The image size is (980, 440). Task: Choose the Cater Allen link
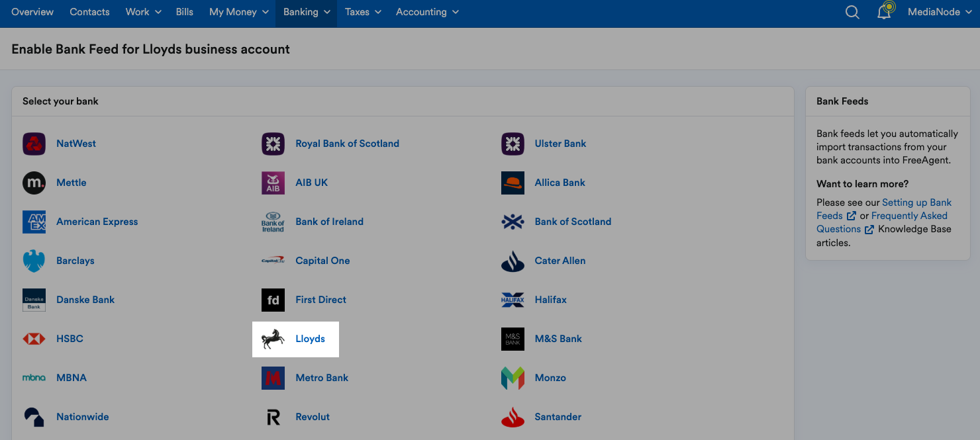point(560,261)
